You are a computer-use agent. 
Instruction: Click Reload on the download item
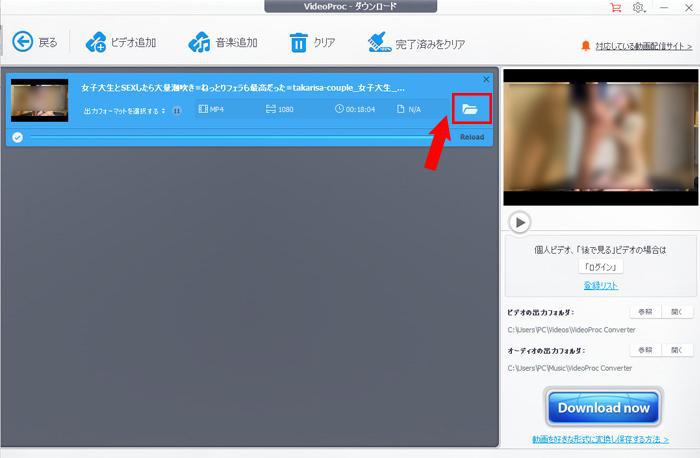tap(472, 137)
